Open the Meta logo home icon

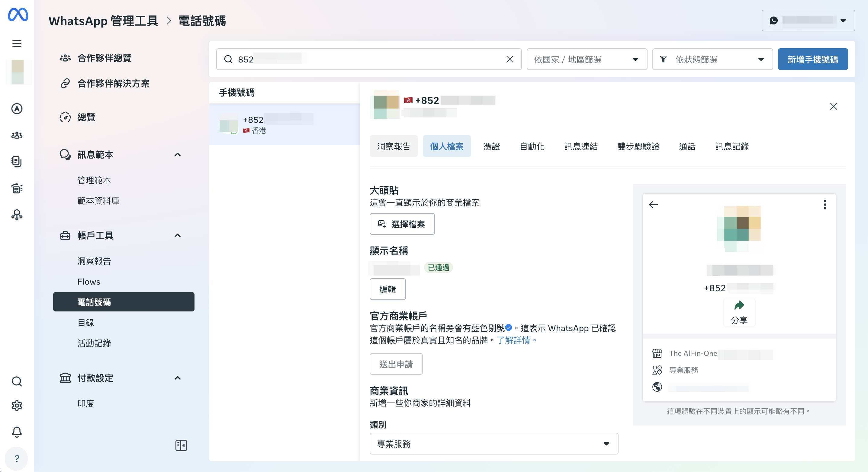18,14
